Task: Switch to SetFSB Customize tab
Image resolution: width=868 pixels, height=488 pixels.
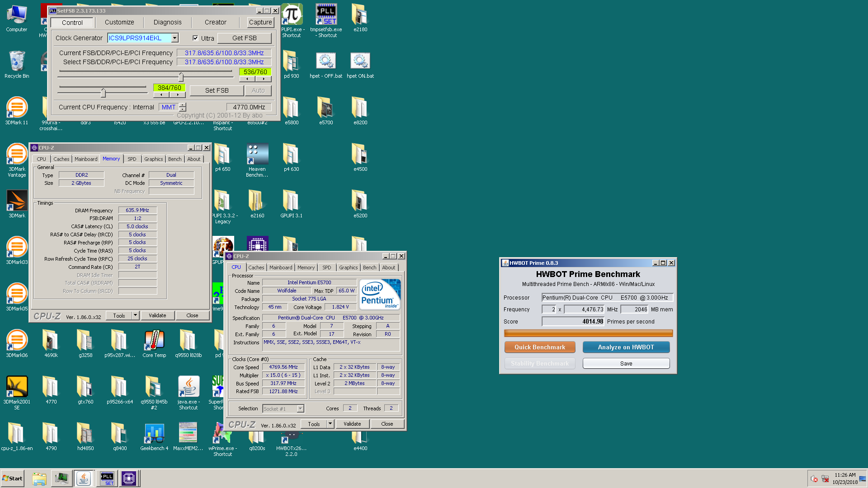Action: point(119,22)
